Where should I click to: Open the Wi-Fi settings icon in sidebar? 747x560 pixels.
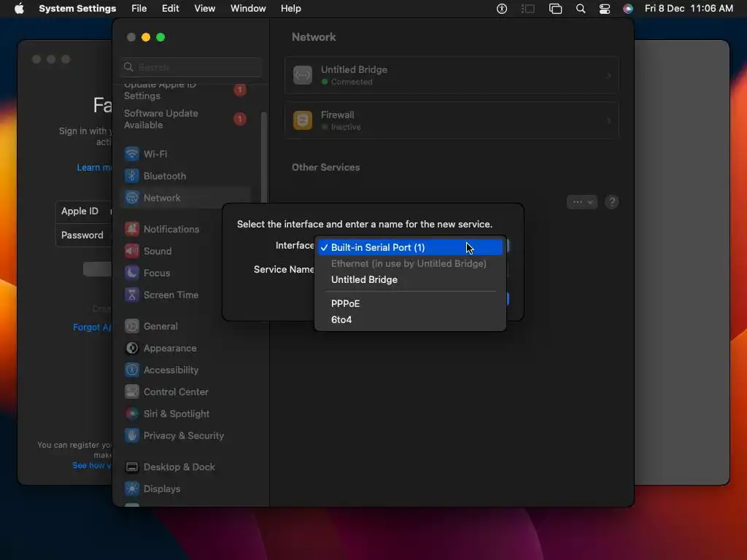[x=131, y=154]
